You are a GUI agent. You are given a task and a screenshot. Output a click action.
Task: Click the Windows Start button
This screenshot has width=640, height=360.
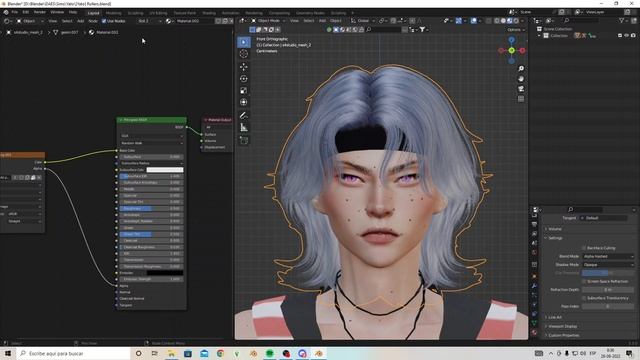coord(8,353)
